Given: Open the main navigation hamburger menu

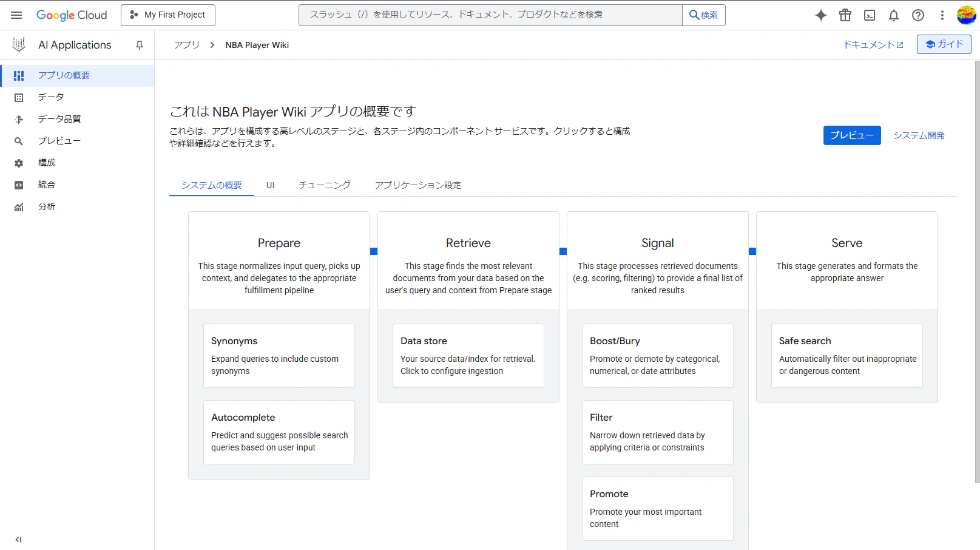Looking at the screenshot, I should point(16,15).
